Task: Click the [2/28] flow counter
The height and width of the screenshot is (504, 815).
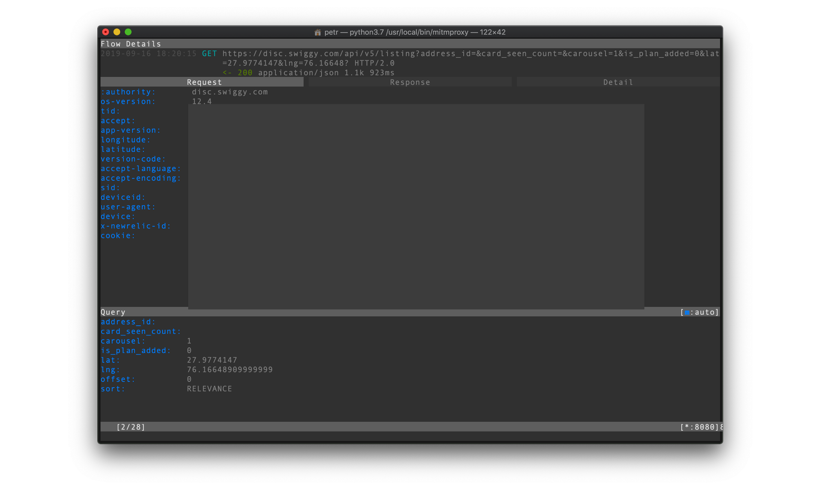Action: [x=131, y=427]
